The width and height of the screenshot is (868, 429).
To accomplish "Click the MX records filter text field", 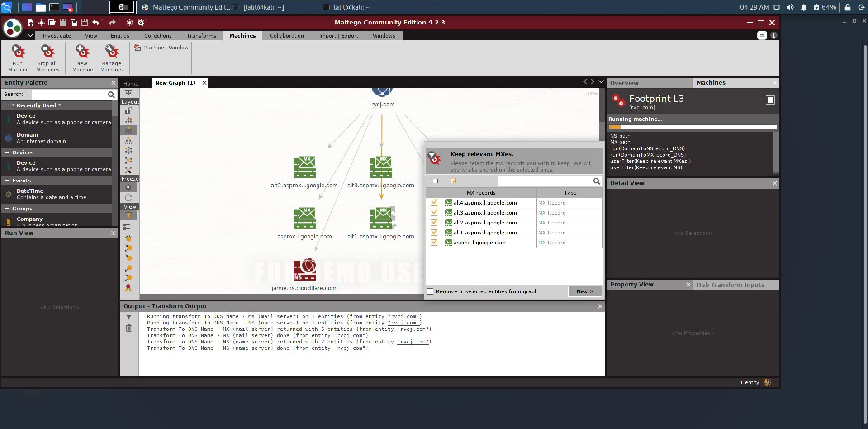I will tap(545, 181).
